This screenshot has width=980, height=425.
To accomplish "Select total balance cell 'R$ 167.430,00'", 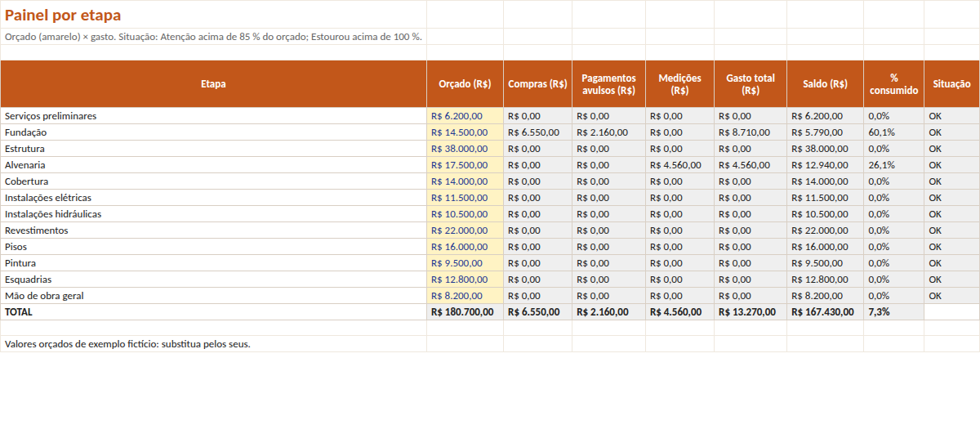I will tap(825, 312).
